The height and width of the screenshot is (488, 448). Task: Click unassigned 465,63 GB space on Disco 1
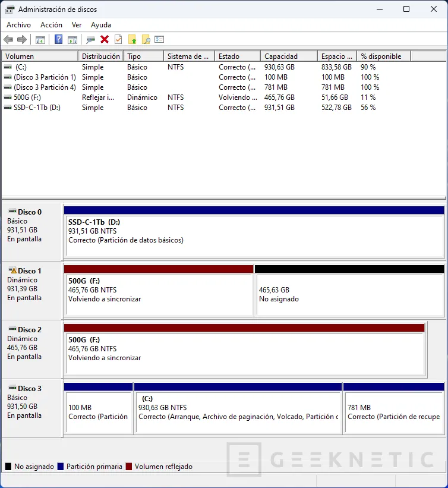pos(349,294)
